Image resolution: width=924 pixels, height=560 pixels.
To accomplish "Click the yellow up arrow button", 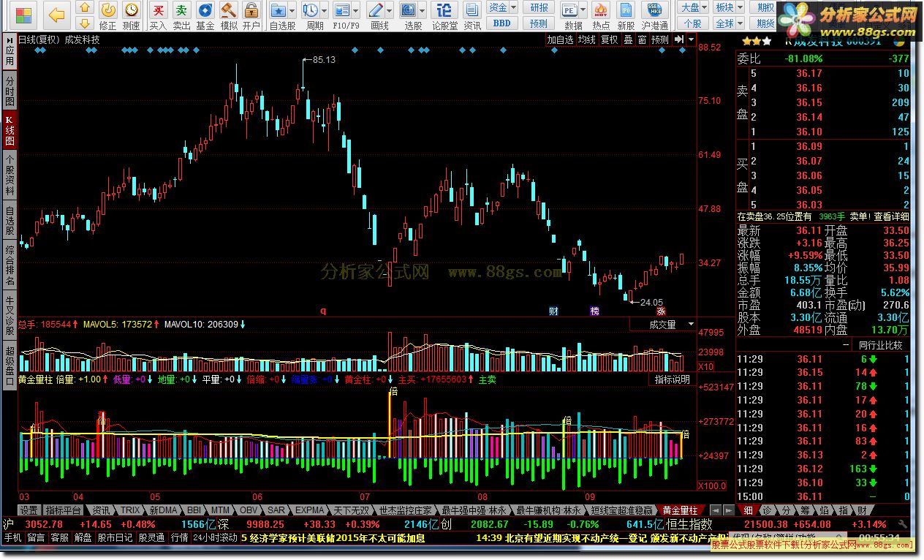I will [85, 8].
